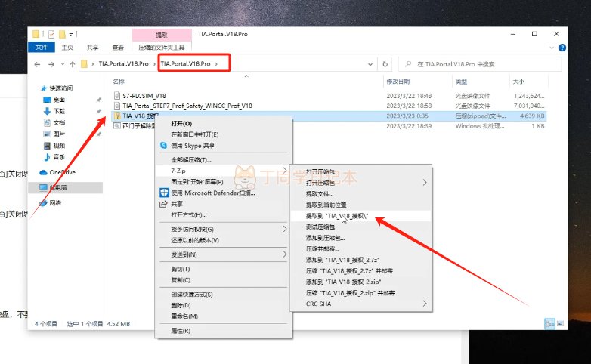This screenshot has width=591, height=364.
Task: Expand the 发送到(N) submenu
Action: (x=223, y=254)
